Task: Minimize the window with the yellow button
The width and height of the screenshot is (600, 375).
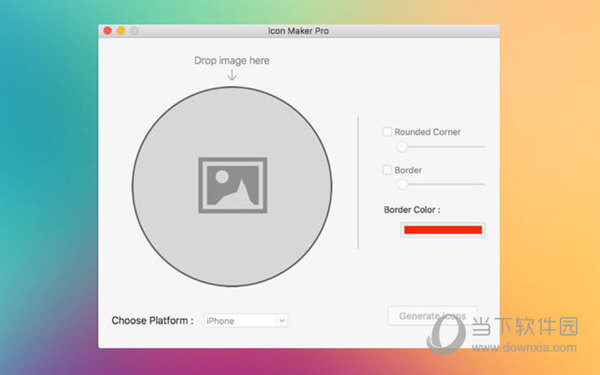Action: coord(121,31)
